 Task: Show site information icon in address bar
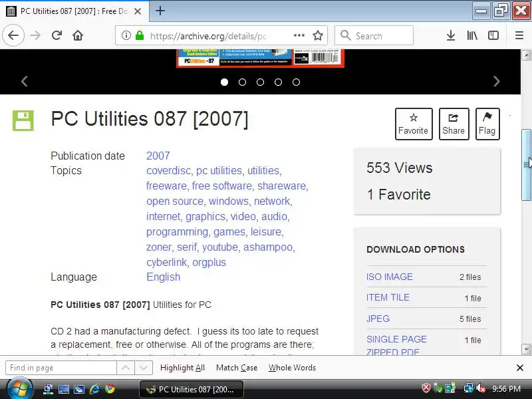126,35
